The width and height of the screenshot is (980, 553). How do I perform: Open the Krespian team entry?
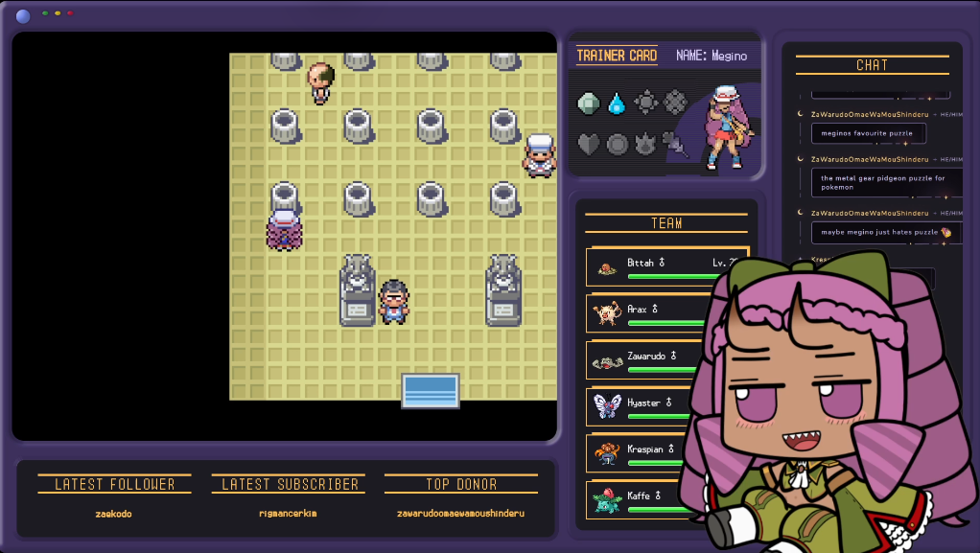coord(638,453)
